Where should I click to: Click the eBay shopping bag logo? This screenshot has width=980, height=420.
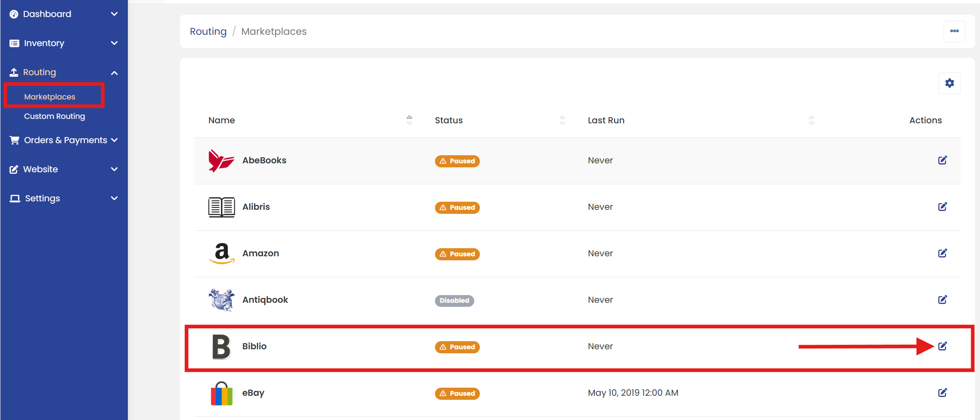point(222,393)
